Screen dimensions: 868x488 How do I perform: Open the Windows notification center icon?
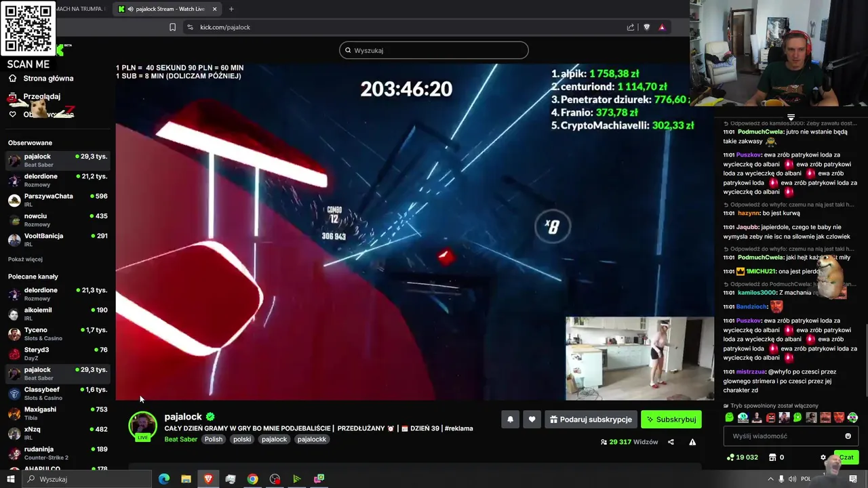pyautogui.click(x=853, y=479)
